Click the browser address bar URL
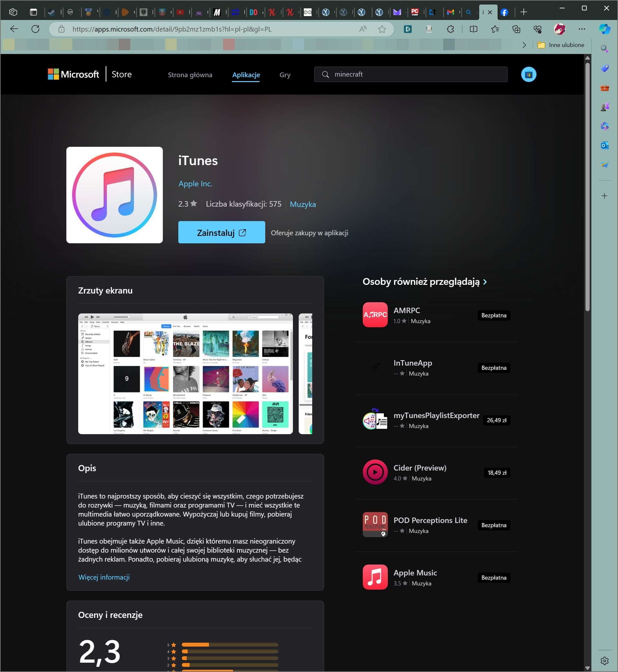Screen dimensions: 618x672 [172, 29]
